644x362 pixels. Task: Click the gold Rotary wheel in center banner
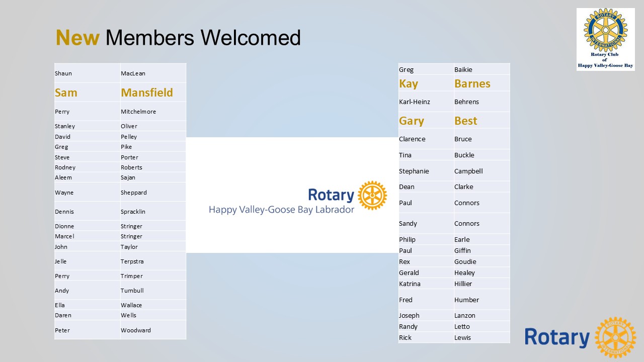372,196
